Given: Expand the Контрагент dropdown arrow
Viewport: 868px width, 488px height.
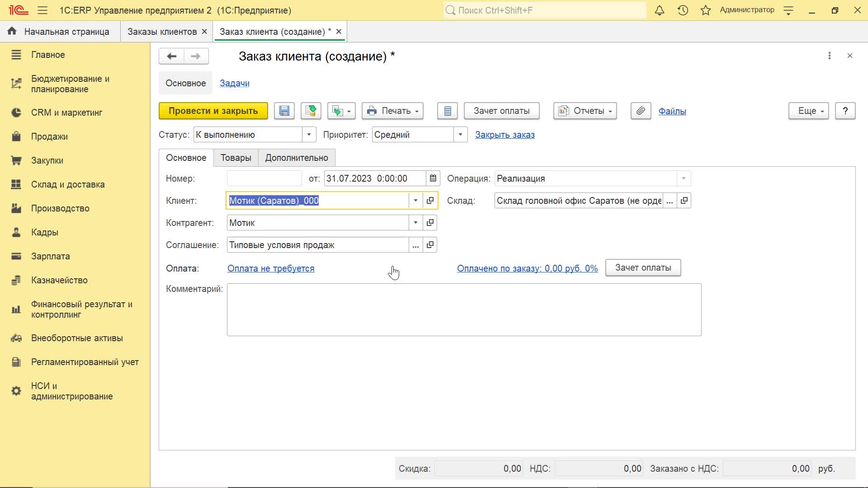Looking at the screenshot, I should click(415, 222).
